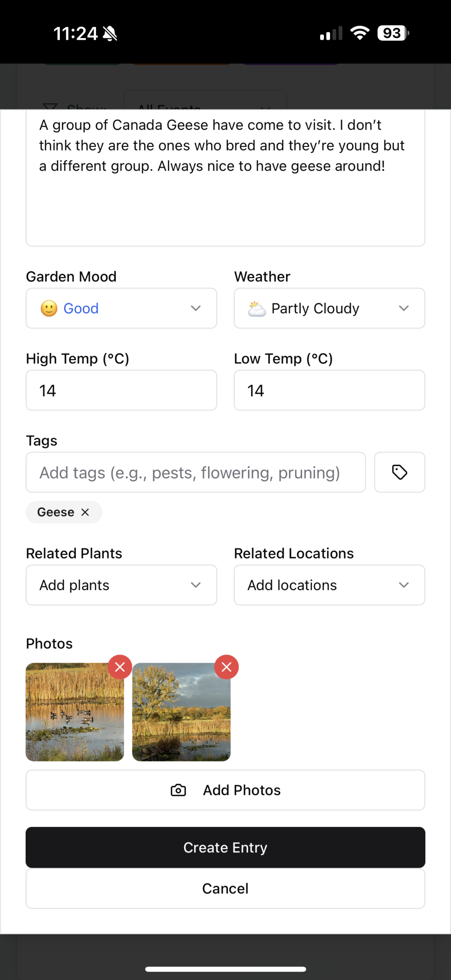Tap the battery indicator showing 93

point(392,33)
